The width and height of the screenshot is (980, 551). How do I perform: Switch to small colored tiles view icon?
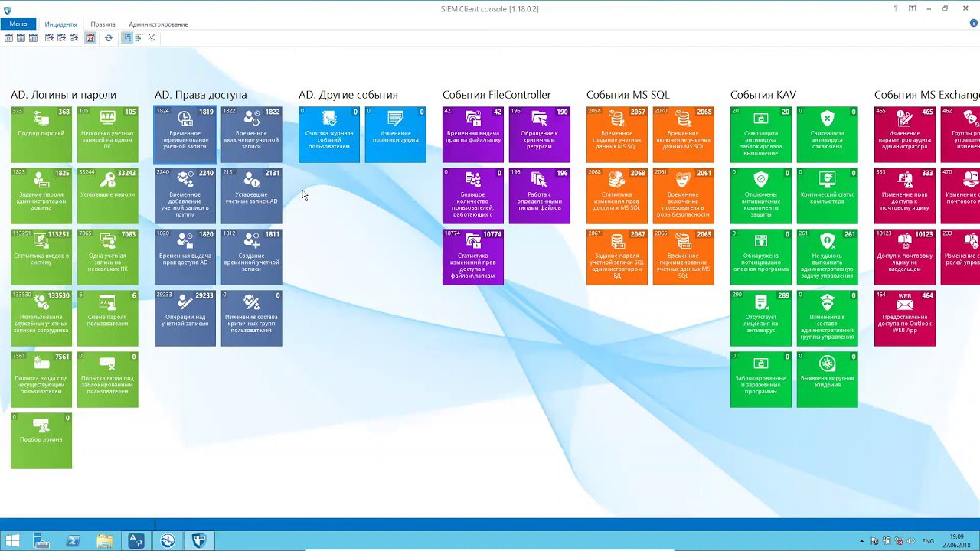point(139,37)
